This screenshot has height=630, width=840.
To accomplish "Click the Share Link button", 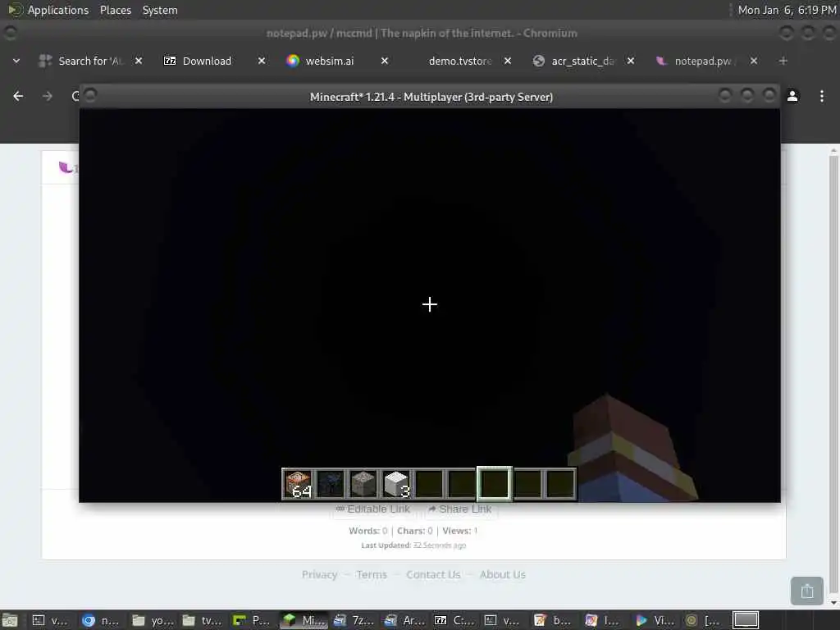I will click(x=460, y=509).
